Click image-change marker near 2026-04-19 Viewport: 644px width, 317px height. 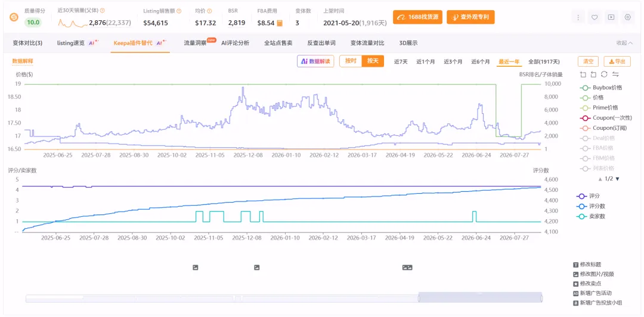tap(407, 268)
